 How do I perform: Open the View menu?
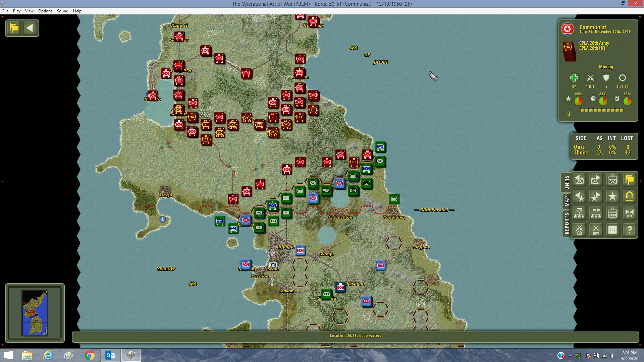(x=29, y=11)
